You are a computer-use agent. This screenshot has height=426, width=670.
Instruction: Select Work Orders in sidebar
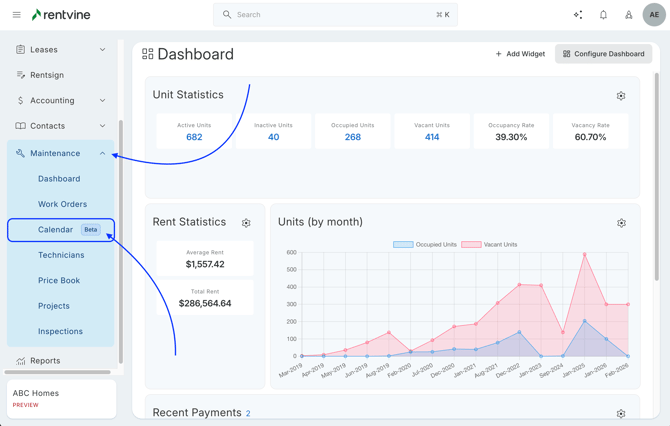coord(62,204)
